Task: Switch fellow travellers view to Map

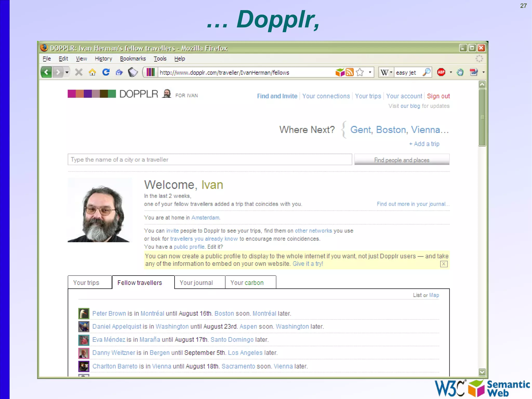Action: point(434,295)
